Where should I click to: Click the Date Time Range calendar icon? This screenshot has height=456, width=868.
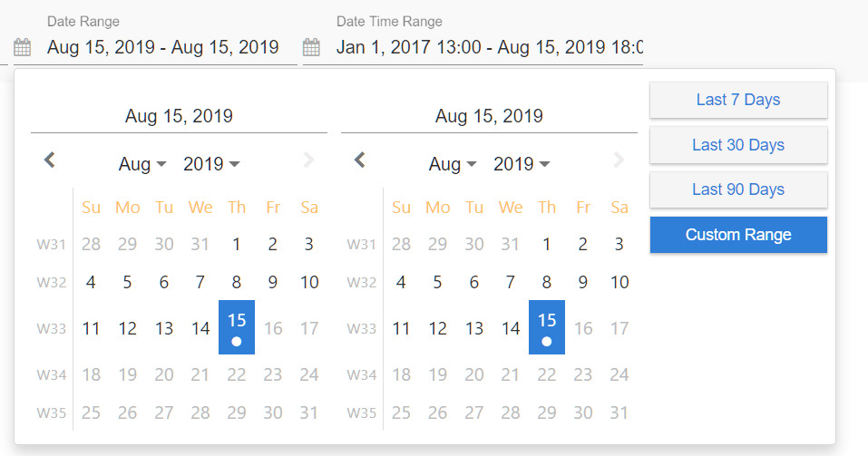click(311, 47)
